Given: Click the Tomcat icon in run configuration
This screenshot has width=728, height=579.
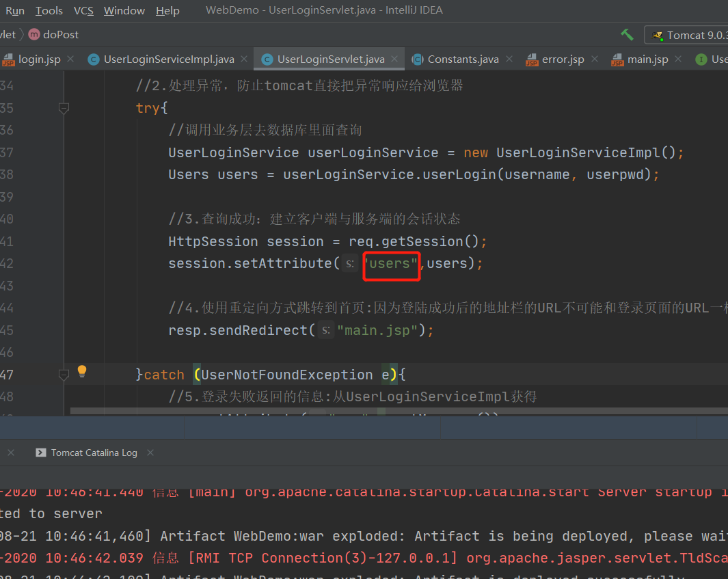Looking at the screenshot, I should click(x=657, y=36).
